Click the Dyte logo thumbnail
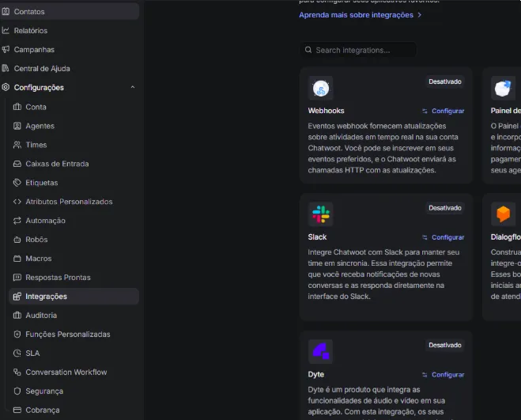Image resolution: width=521 pixels, height=420 pixels. [321, 351]
